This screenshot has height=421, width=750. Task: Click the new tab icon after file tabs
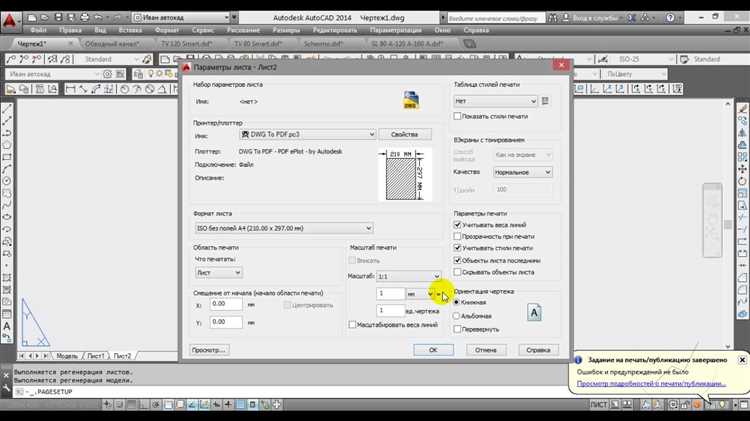pyautogui.click(x=470, y=44)
